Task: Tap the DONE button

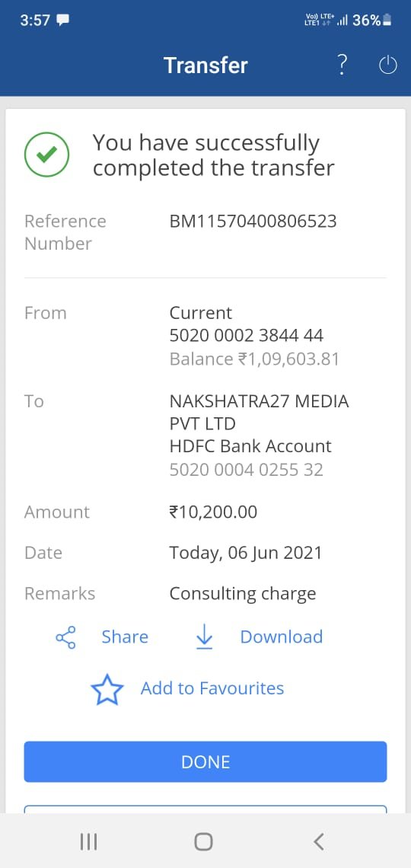Action: (205, 761)
